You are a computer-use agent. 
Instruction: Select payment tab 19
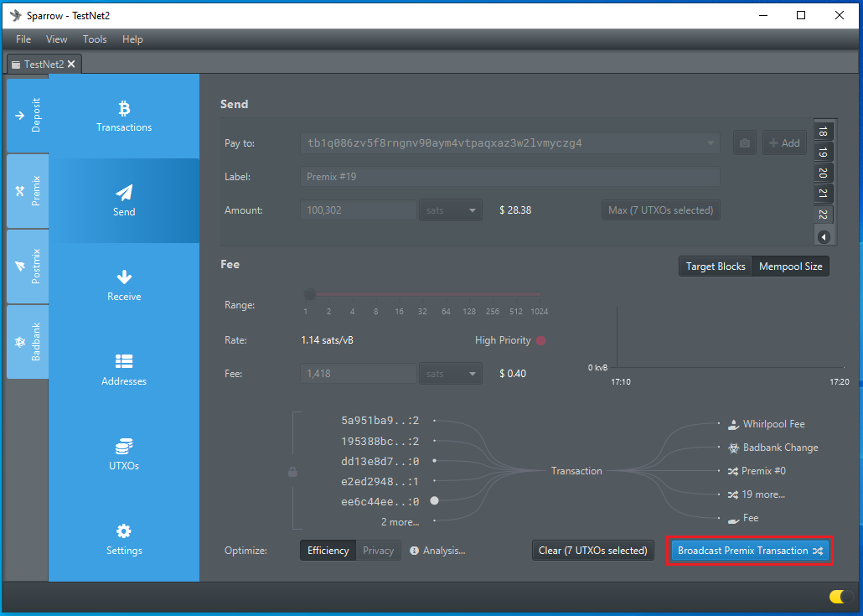(824, 153)
